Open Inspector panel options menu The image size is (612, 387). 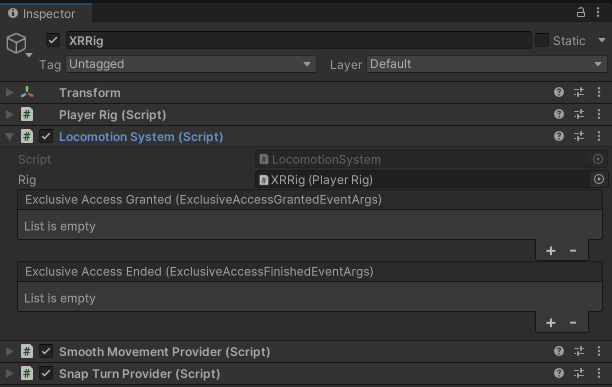(x=598, y=12)
